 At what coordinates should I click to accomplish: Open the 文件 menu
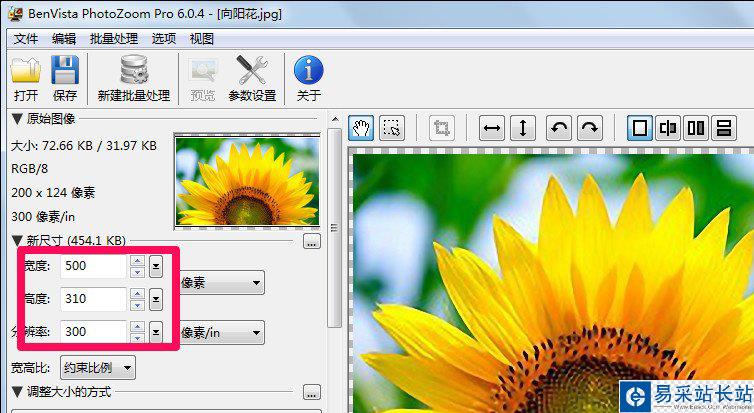point(25,39)
